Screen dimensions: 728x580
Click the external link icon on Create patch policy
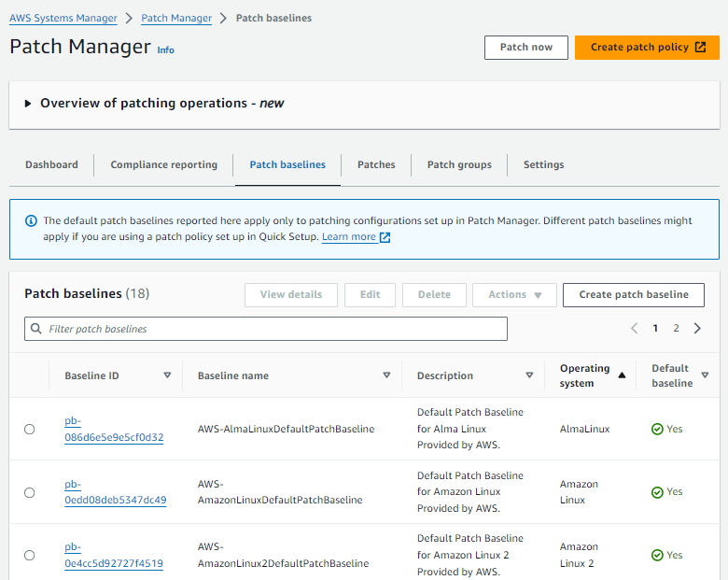click(x=701, y=48)
